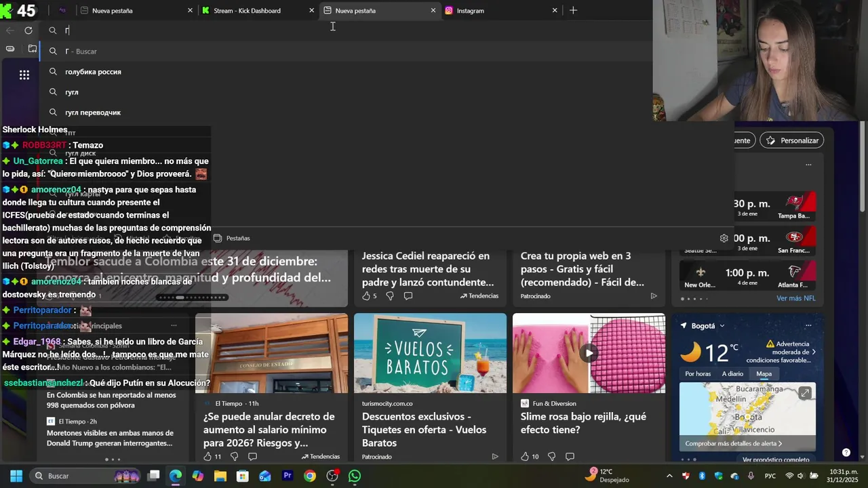Follow the 'Ver más NFL' link
This screenshot has height=488, width=868.
796,298
